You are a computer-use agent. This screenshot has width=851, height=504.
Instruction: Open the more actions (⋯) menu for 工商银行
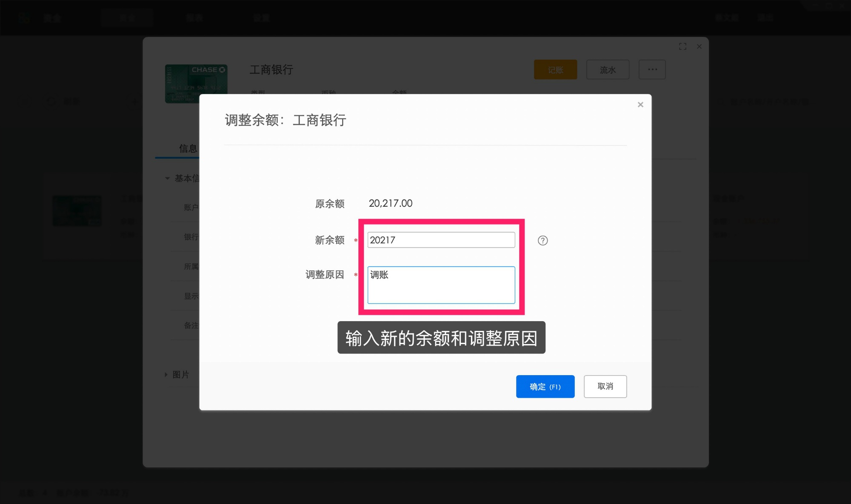[x=652, y=69]
